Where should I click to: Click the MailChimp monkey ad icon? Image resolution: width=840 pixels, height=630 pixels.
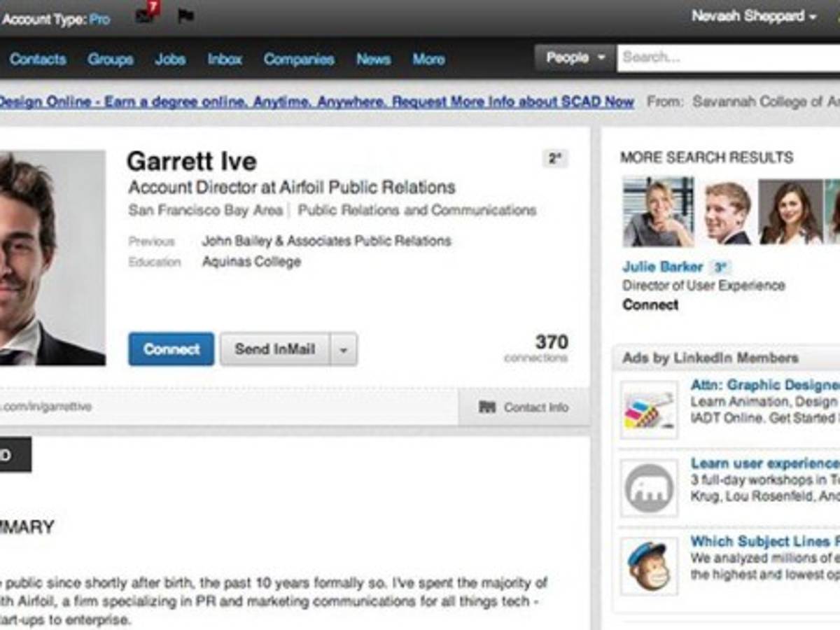coord(649,566)
